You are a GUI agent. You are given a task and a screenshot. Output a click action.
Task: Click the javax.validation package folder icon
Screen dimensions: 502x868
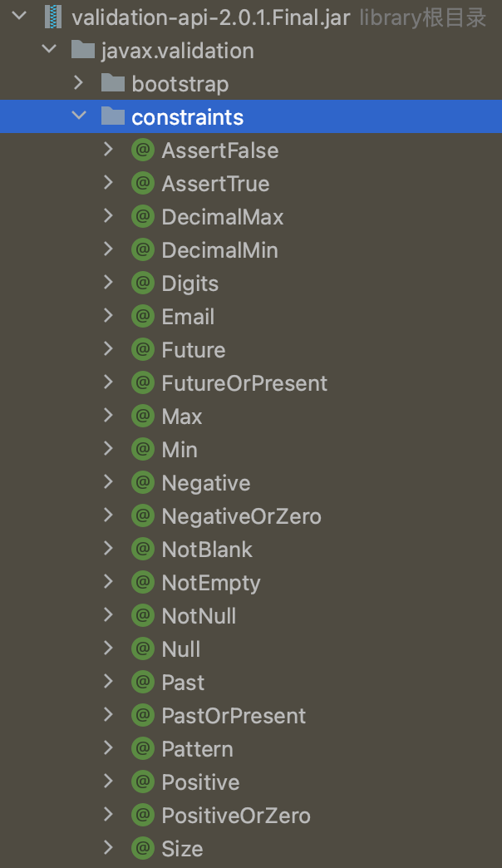(x=82, y=50)
